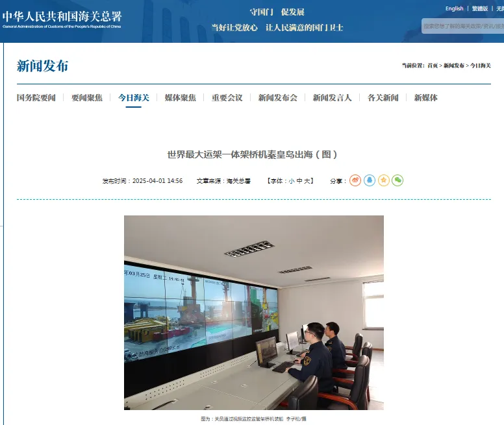
Task: Set the font size to small (小)
Action: tap(291, 181)
